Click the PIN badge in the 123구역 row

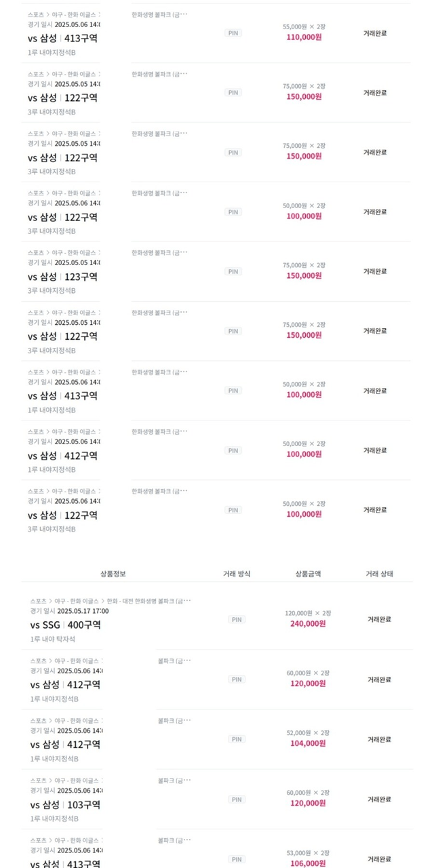(233, 271)
